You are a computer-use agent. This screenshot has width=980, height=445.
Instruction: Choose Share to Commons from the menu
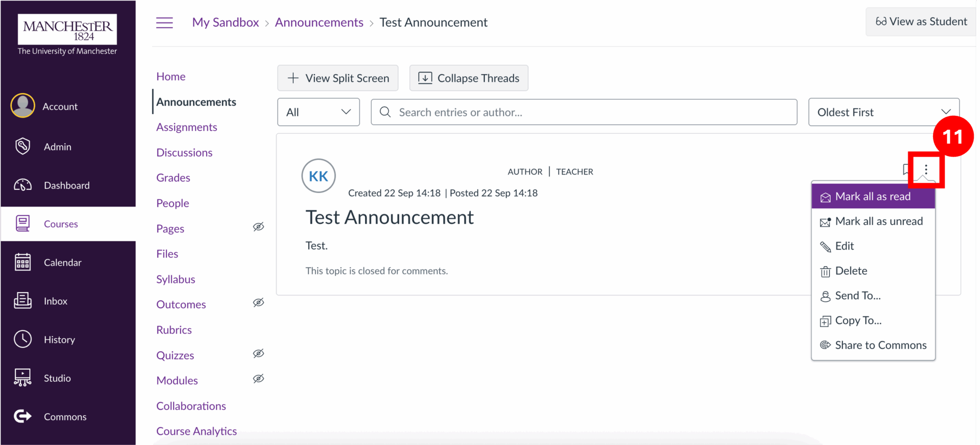(880, 344)
